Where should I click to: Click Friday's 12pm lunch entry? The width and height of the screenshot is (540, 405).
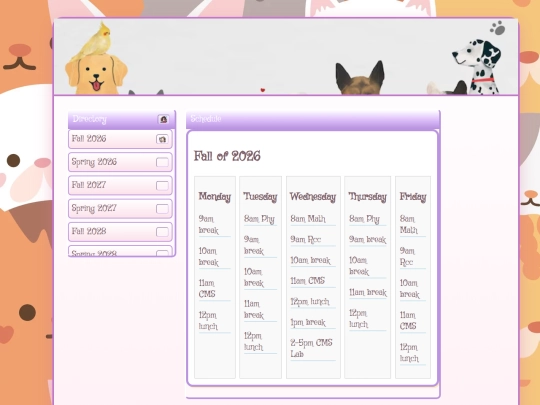413,353
